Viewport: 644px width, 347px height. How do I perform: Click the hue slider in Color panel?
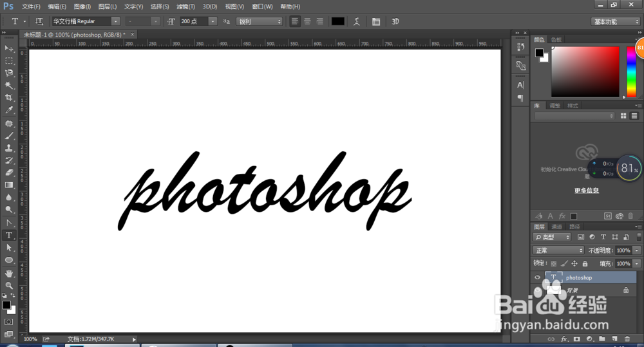click(631, 71)
